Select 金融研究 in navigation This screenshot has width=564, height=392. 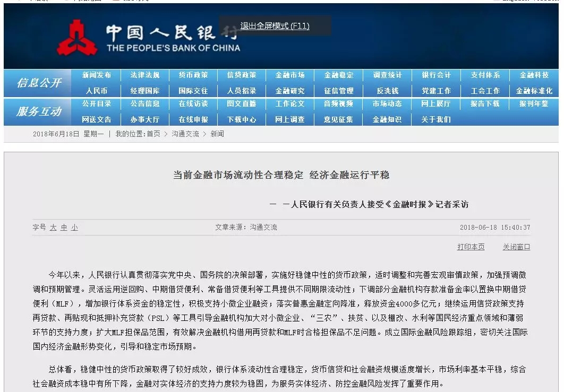tap(290, 91)
